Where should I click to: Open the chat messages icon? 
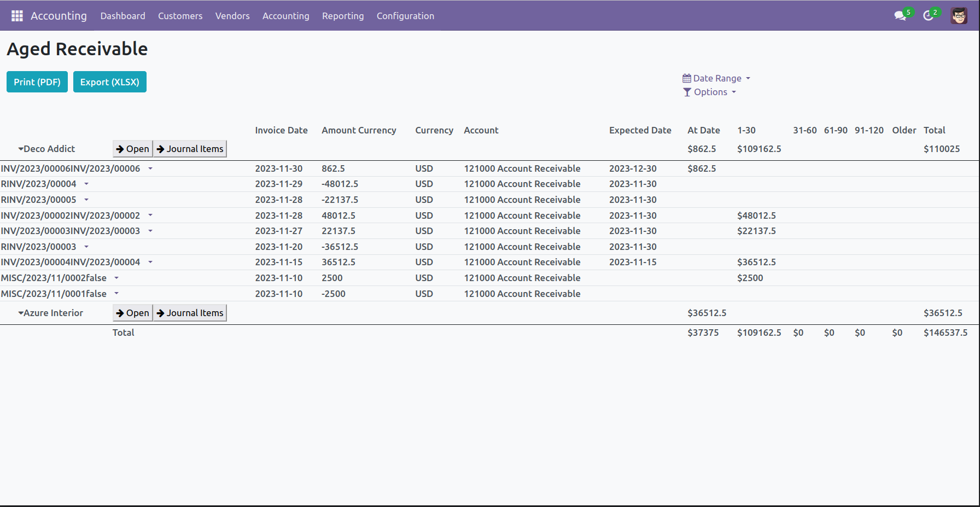pos(900,16)
